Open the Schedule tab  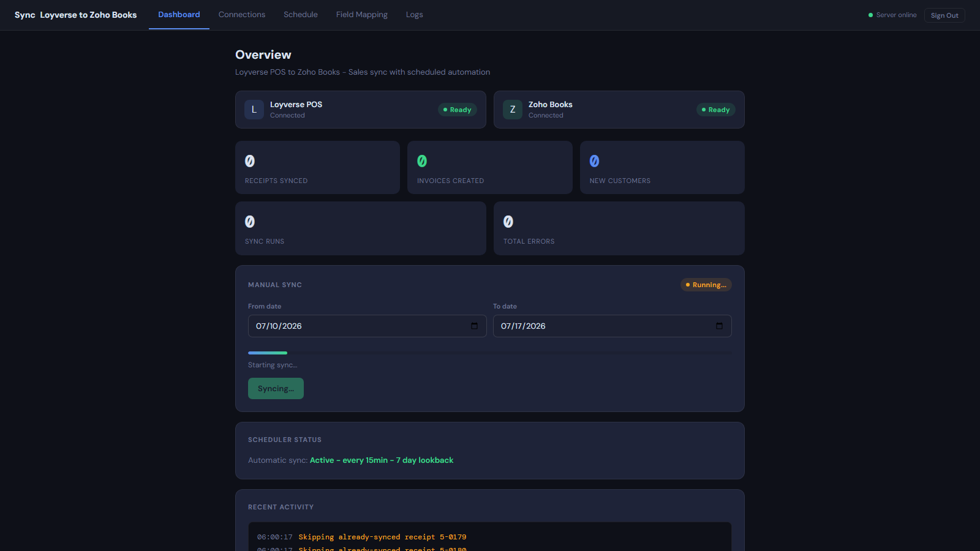click(301, 15)
